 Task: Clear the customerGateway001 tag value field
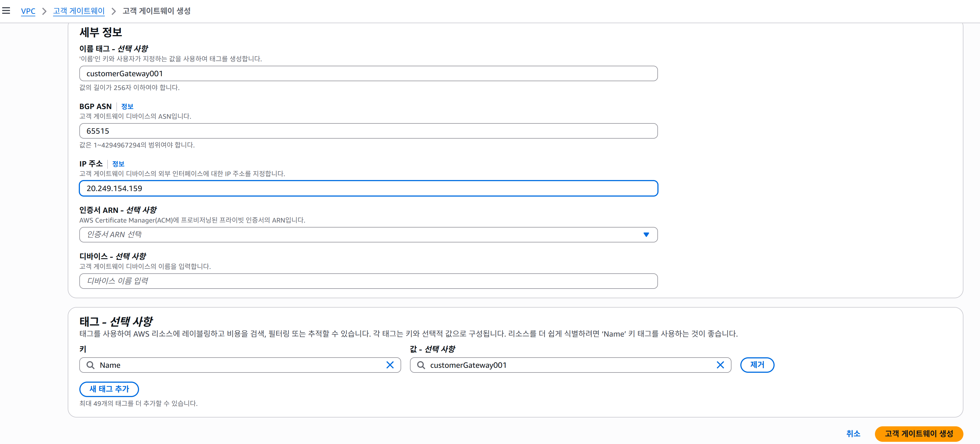pyautogui.click(x=720, y=365)
